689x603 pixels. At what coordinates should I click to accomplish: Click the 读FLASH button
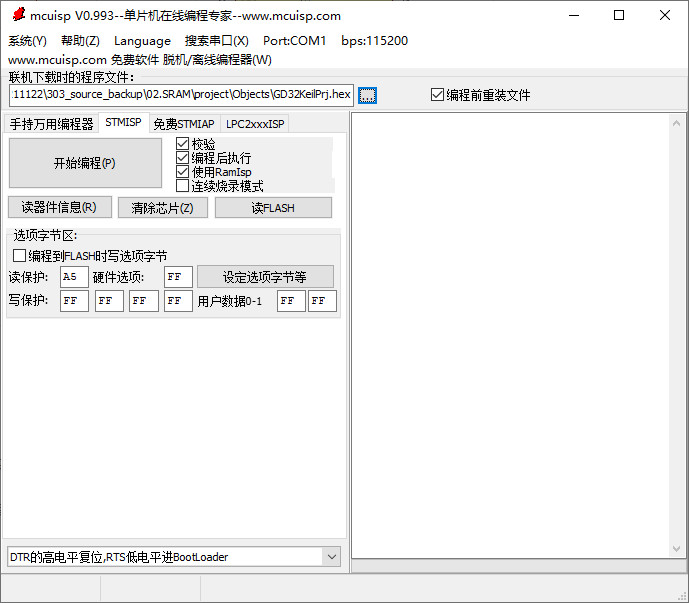click(273, 207)
